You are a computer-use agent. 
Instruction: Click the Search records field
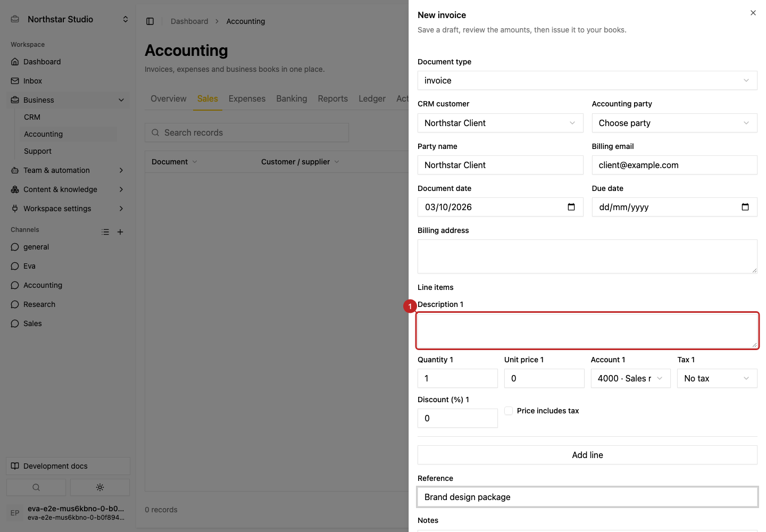pos(247,132)
